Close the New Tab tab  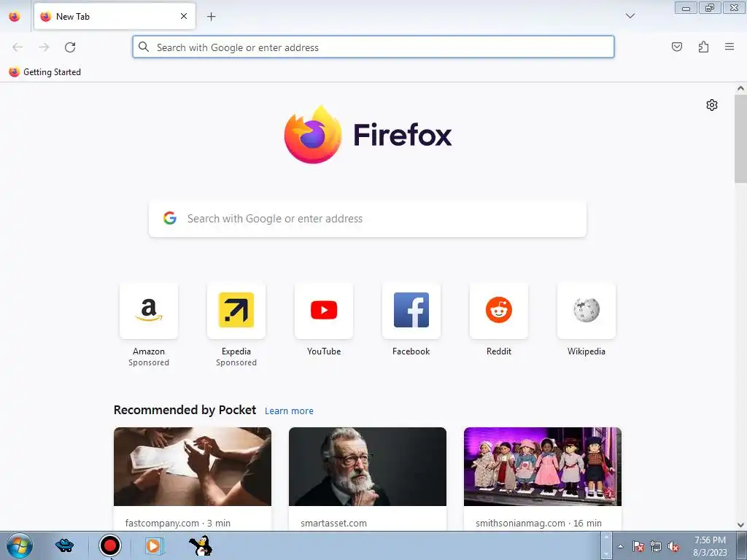pos(184,16)
